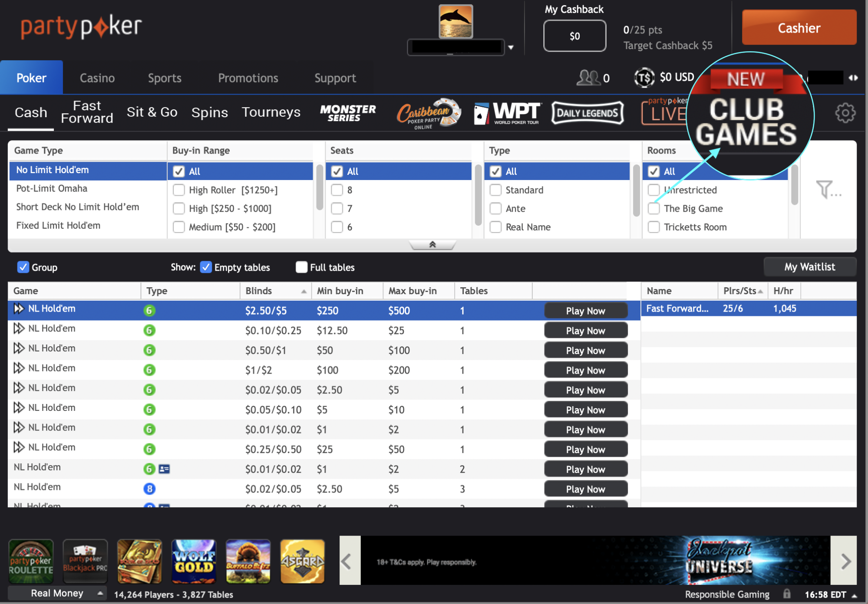Switch to the Casino tab
Viewport: 868px width, 604px height.
pyautogui.click(x=97, y=78)
